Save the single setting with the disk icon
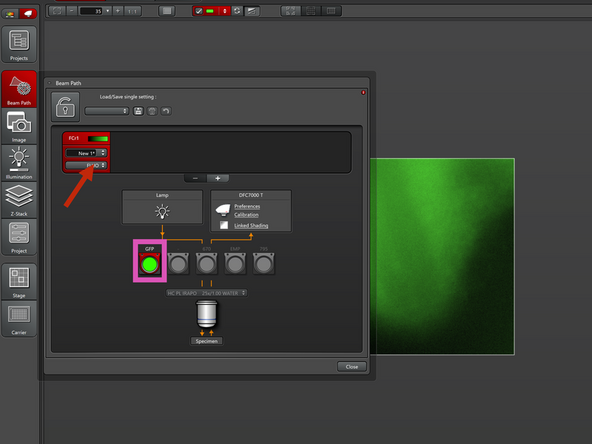Image resolution: width=592 pixels, height=444 pixels. 138,111
